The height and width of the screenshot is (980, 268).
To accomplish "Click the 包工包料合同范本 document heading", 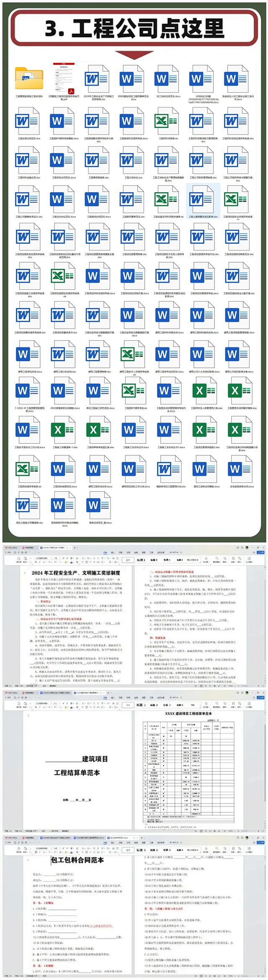I will [x=77, y=860].
